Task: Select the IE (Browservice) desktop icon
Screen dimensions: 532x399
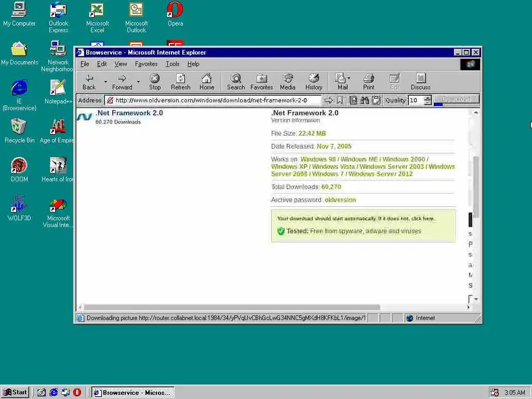Action: 19,95
